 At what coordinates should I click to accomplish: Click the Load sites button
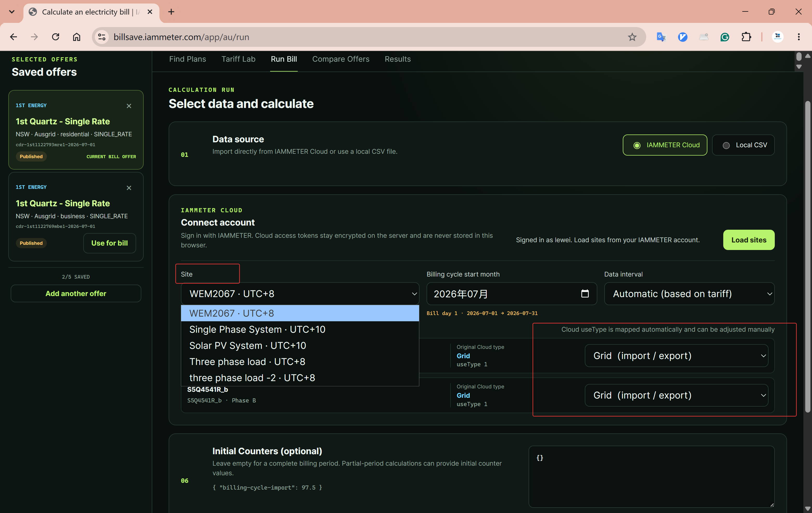[748, 240]
